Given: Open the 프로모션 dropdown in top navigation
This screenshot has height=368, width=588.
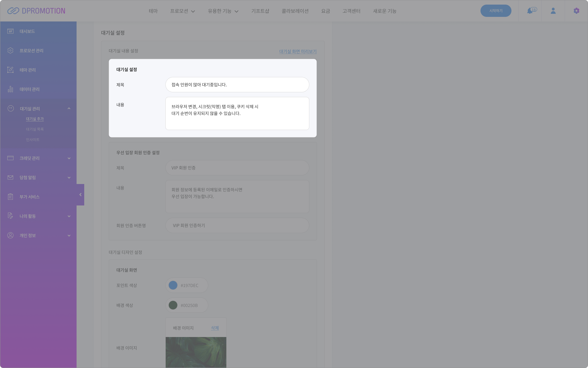Looking at the screenshot, I should tap(183, 11).
